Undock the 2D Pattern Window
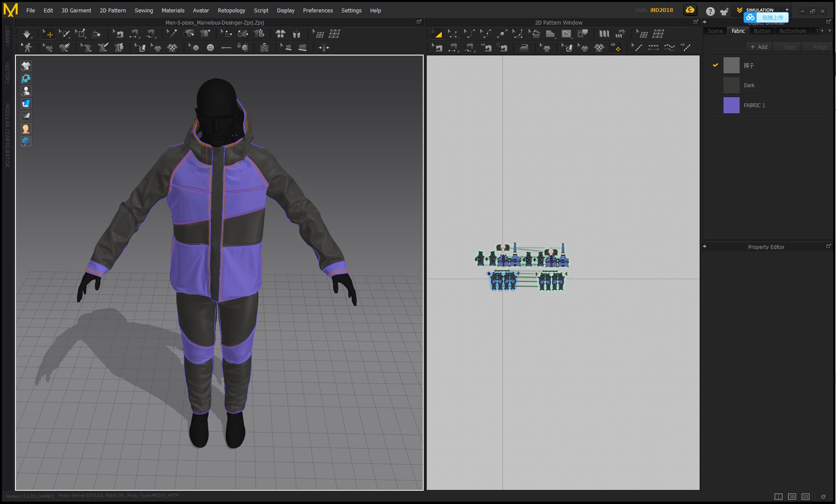The width and height of the screenshot is (836, 504). (x=695, y=22)
